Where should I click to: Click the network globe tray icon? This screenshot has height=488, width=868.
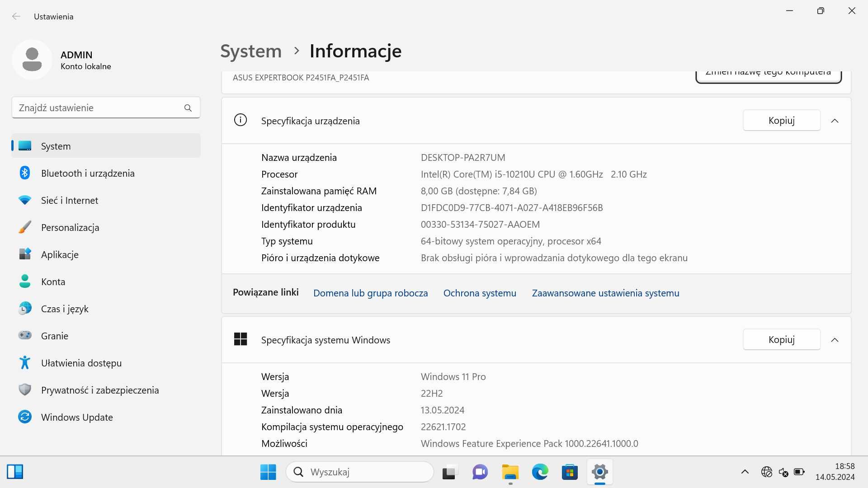[767, 472]
